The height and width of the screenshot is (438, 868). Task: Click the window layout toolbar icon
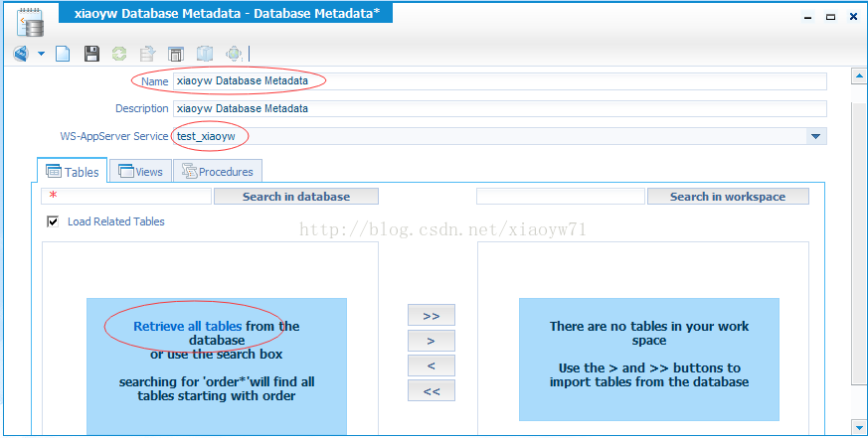(176, 54)
